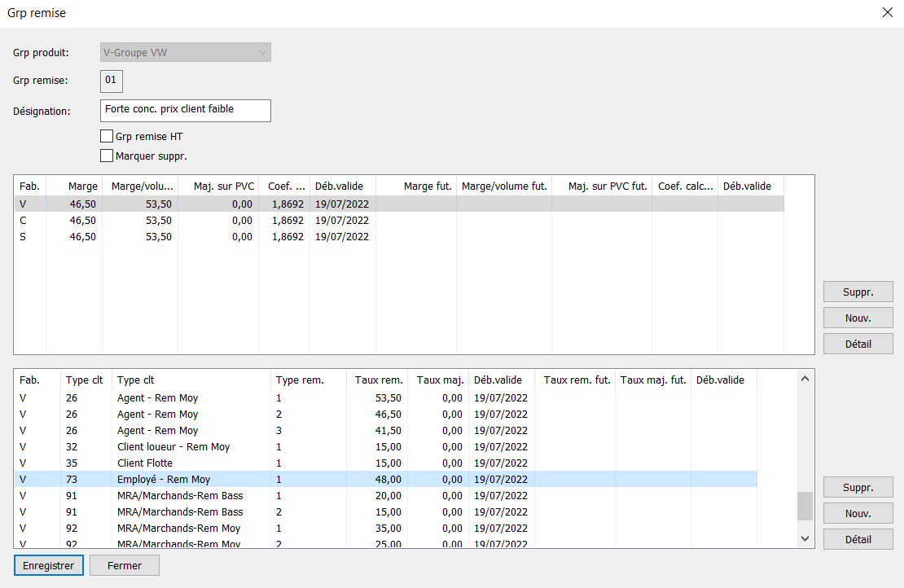The height and width of the screenshot is (588, 904).
Task: Select the Client loueur - Rem Moy row
Action: click(x=386, y=447)
